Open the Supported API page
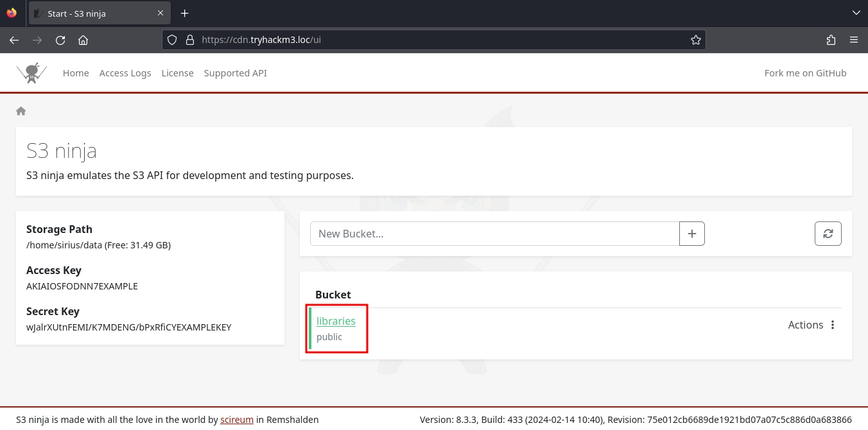This screenshot has width=868, height=430. pyautogui.click(x=235, y=73)
